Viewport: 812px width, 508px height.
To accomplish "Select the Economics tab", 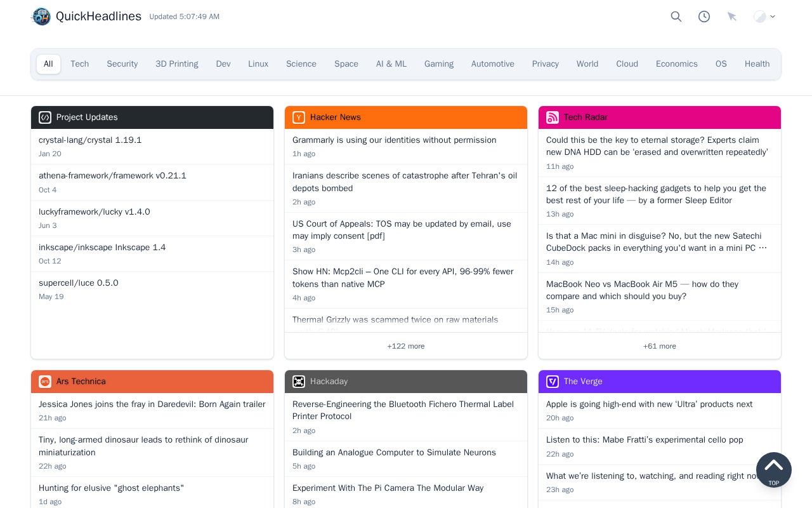I will click(x=677, y=64).
